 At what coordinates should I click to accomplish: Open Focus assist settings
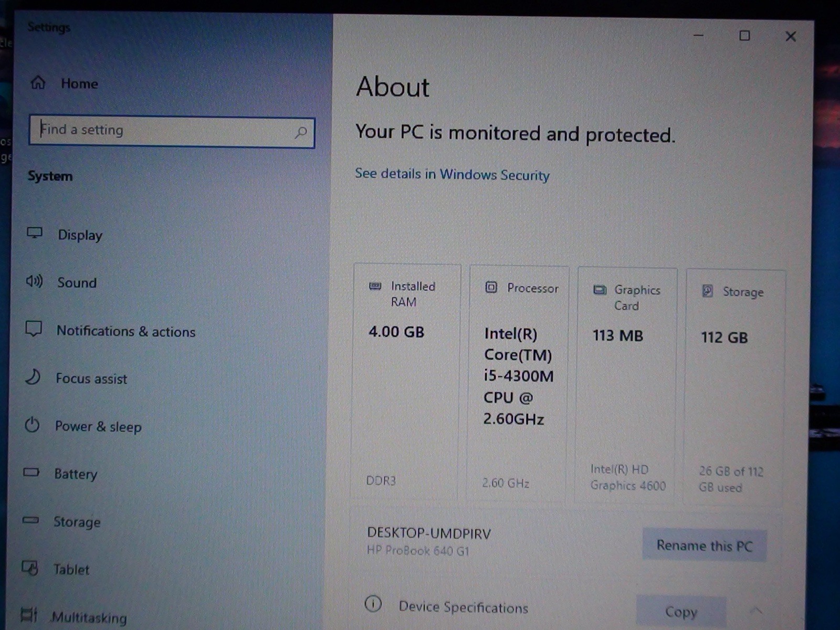(x=91, y=379)
